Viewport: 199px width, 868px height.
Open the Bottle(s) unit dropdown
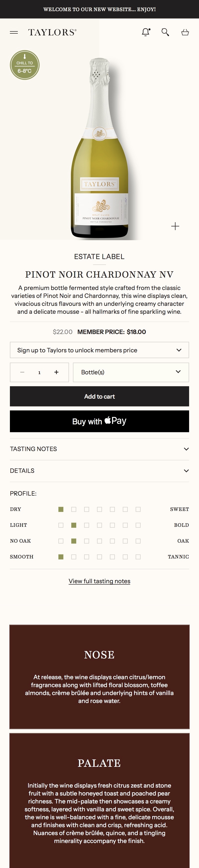point(130,372)
